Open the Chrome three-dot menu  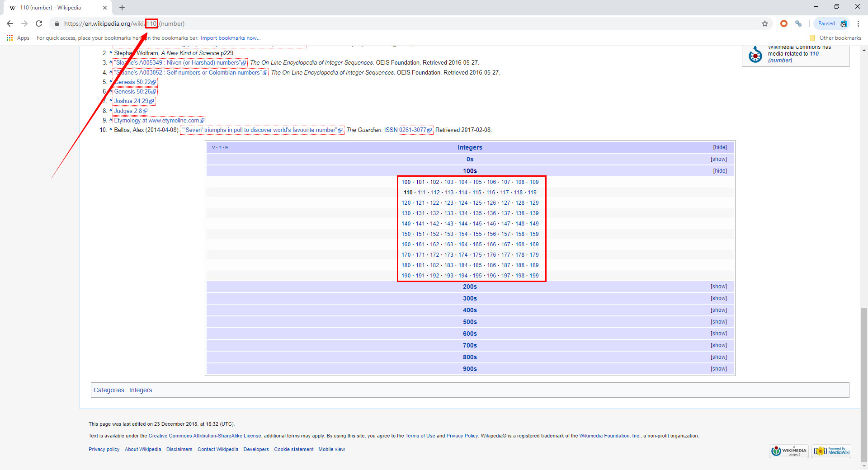(858, 23)
